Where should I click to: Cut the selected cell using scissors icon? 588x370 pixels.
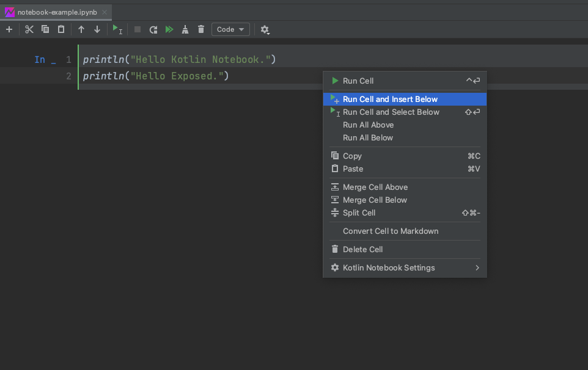coord(29,29)
